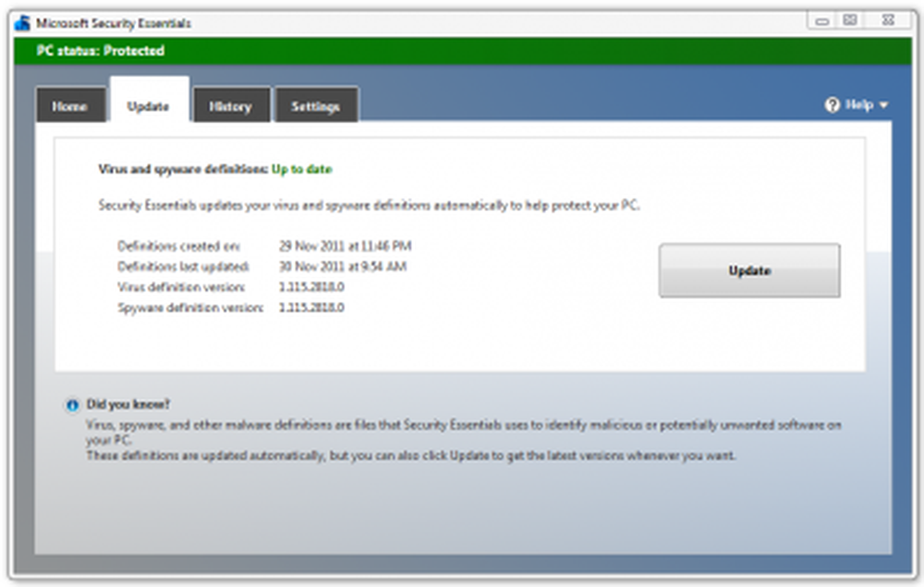Expand the Help dropdown arrow
The width and height of the screenshot is (924, 587).
pyautogui.click(x=883, y=105)
